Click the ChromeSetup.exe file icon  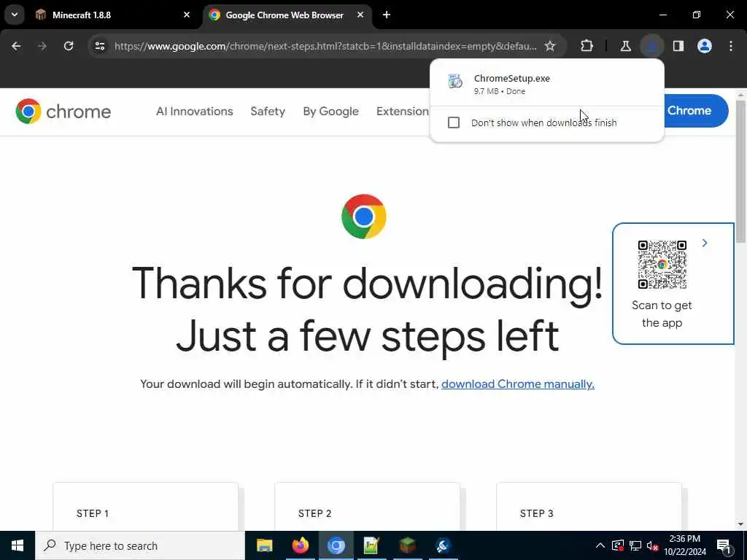pyautogui.click(x=455, y=82)
